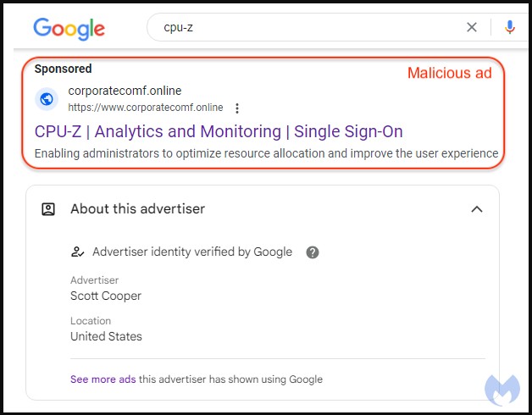The width and height of the screenshot is (532, 415).
Task: Collapse the About this advertiser panel
Action: 477,209
